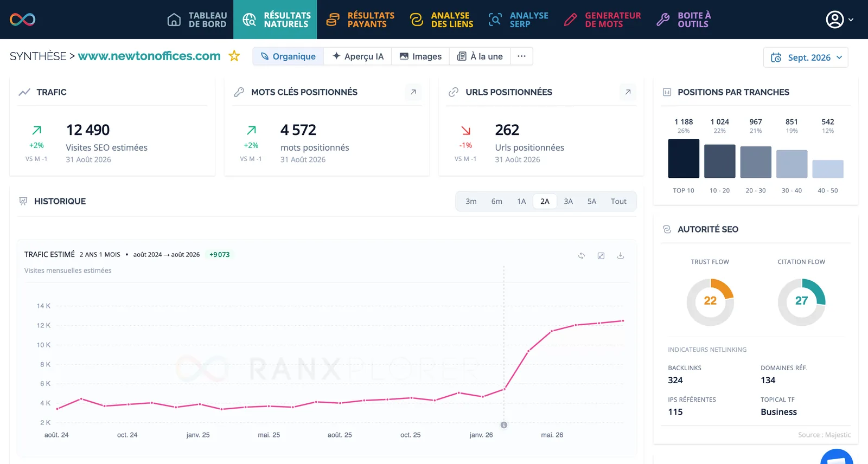Image resolution: width=868 pixels, height=464 pixels.
Task: Click the 40 - 50 positions bar
Action: pos(828,169)
